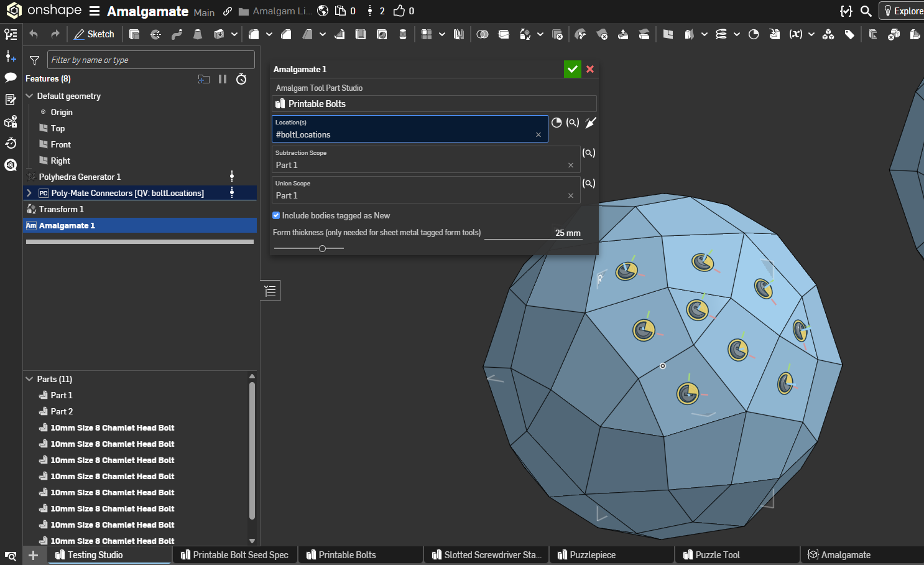Collapse the Parts list
The height and width of the screenshot is (565, 924).
(x=29, y=379)
